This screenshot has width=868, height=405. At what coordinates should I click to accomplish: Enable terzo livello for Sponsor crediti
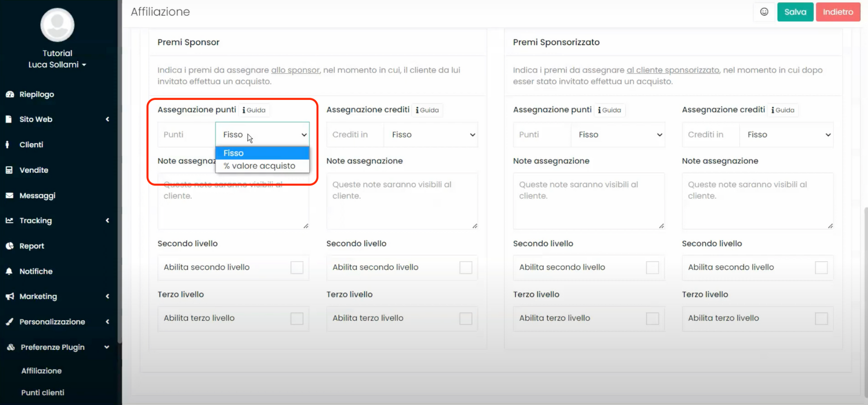466,319
